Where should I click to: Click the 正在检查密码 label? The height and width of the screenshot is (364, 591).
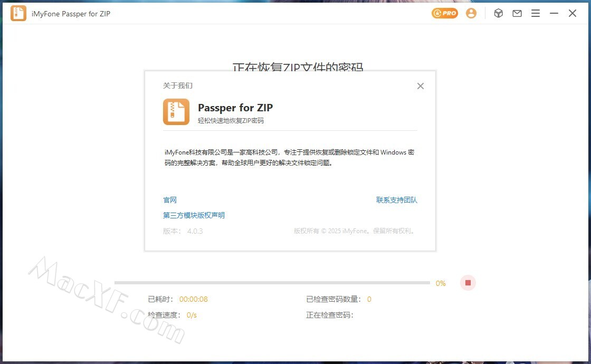point(330,315)
